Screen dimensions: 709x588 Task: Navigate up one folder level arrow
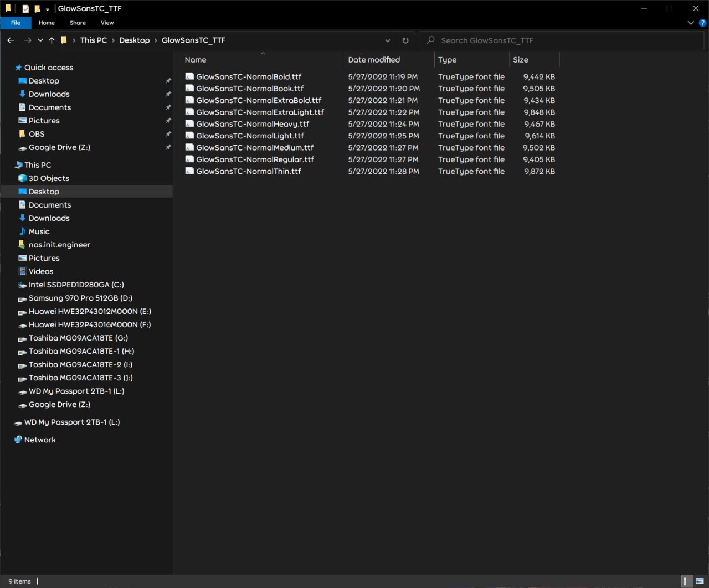pos(52,40)
